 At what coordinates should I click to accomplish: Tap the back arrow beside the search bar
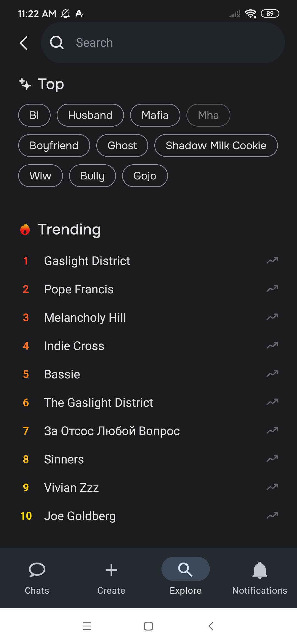click(x=24, y=43)
